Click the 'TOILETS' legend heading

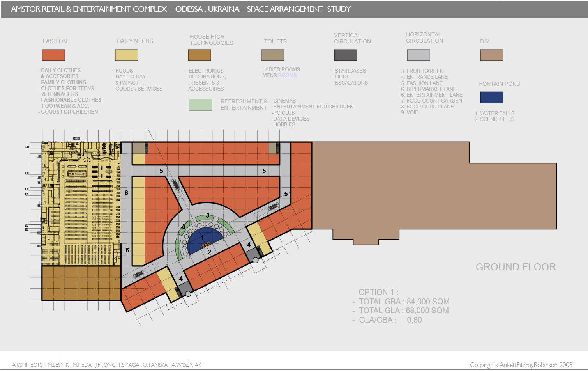[x=275, y=41]
